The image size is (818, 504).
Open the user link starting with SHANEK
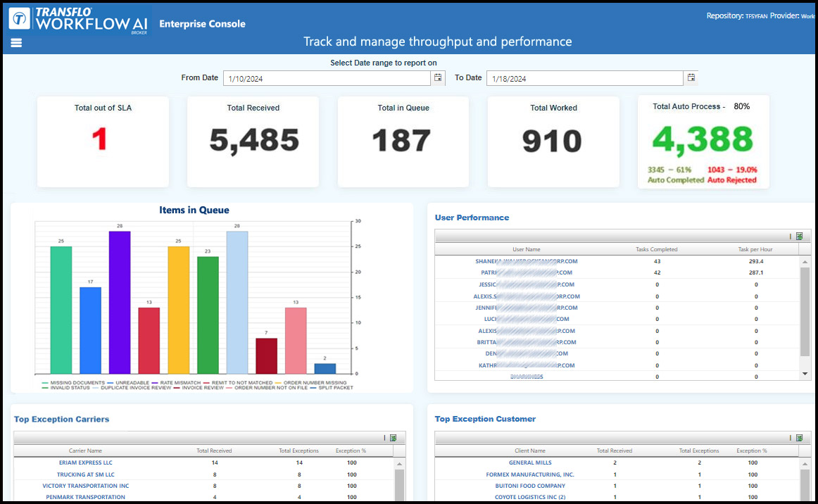click(527, 261)
